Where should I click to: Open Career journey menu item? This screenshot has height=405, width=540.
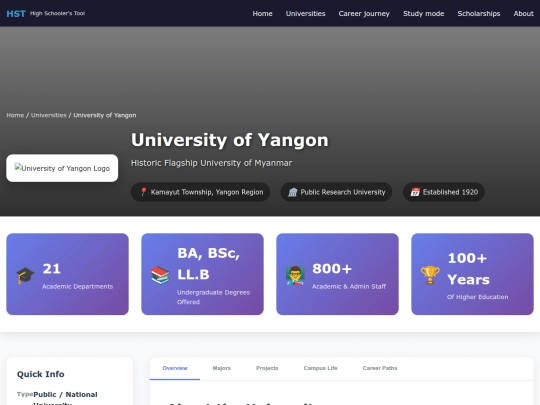click(364, 13)
